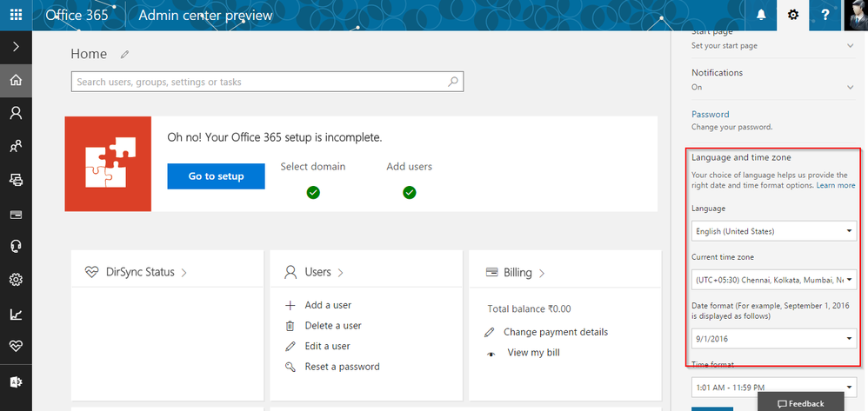Open the Language dropdown
The image size is (868, 411).
[774, 231]
